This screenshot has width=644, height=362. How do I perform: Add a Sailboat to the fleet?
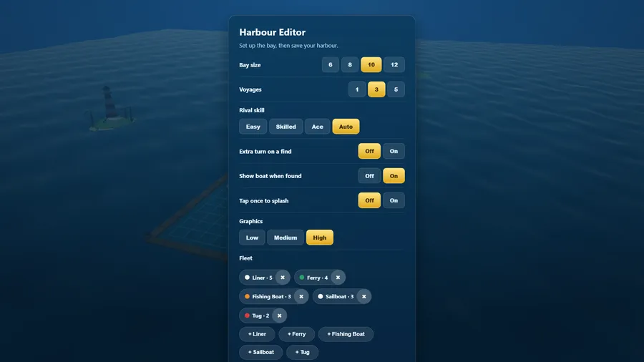[260, 352]
